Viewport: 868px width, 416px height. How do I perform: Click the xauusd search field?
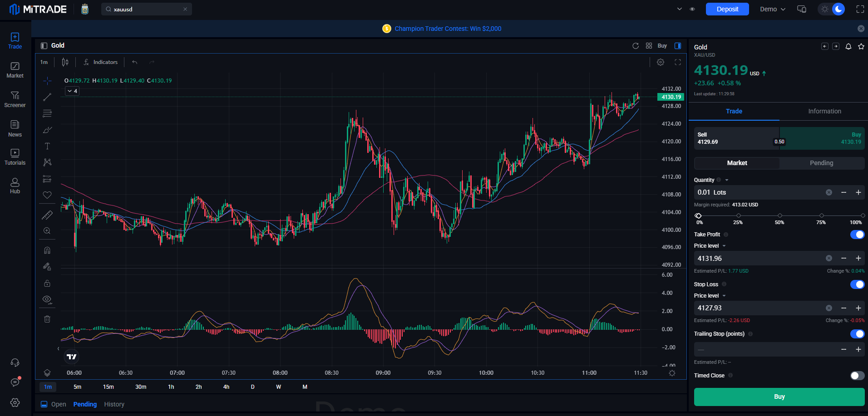click(147, 9)
